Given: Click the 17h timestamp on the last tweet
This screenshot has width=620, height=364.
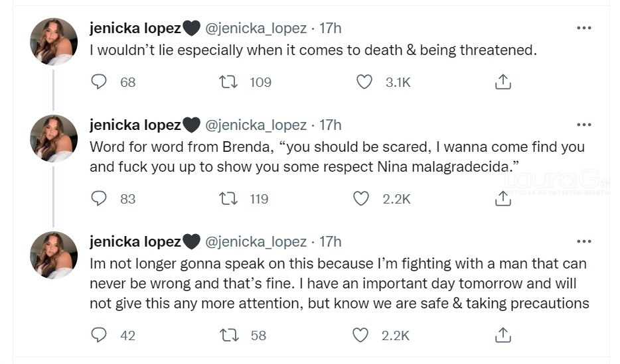Looking at the screenshot, I should [331, 241].
